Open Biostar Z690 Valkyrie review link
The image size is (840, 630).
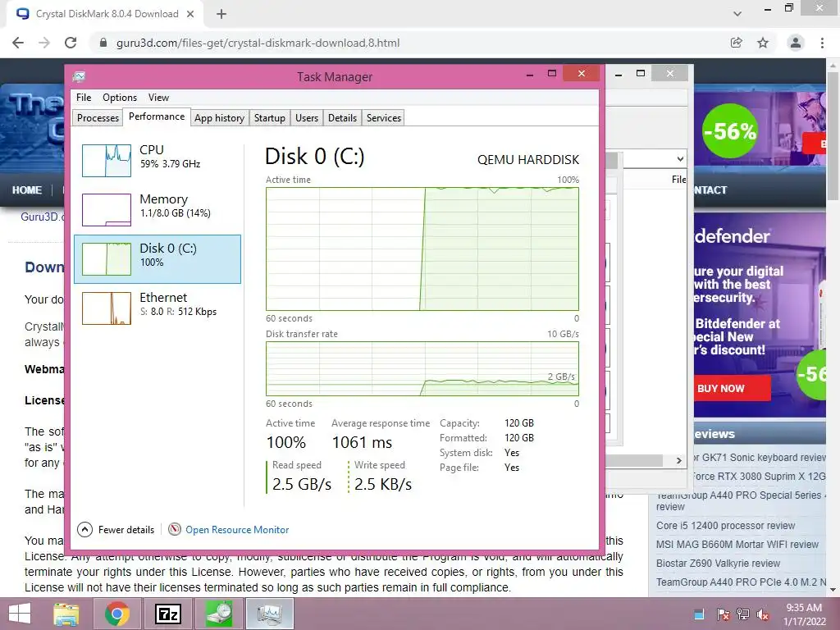(718, 563)
